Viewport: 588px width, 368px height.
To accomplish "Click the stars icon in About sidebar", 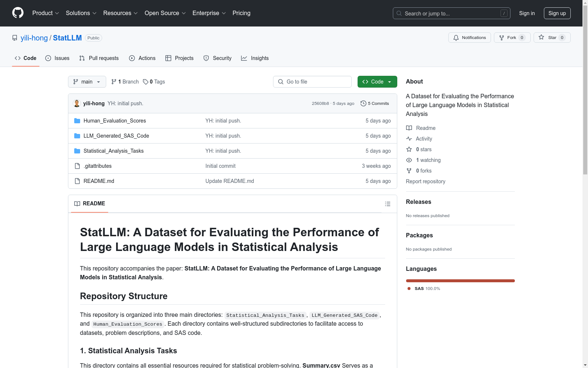I will [x=409, y=149].
